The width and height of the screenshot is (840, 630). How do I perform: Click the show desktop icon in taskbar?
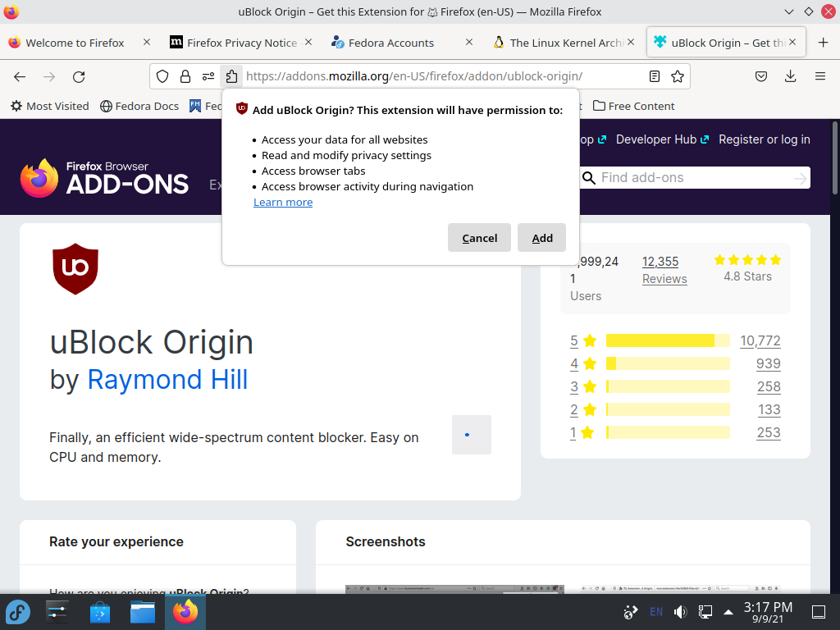[819, 612]
